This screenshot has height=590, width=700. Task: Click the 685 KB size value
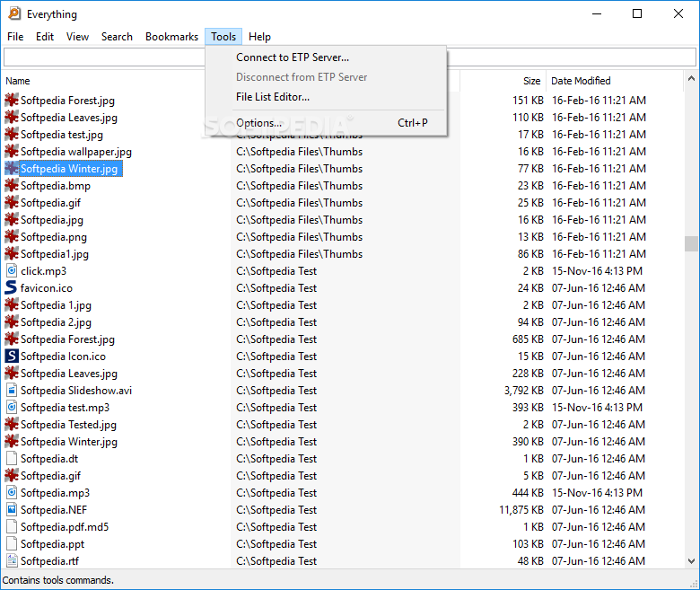click(528, 339)
